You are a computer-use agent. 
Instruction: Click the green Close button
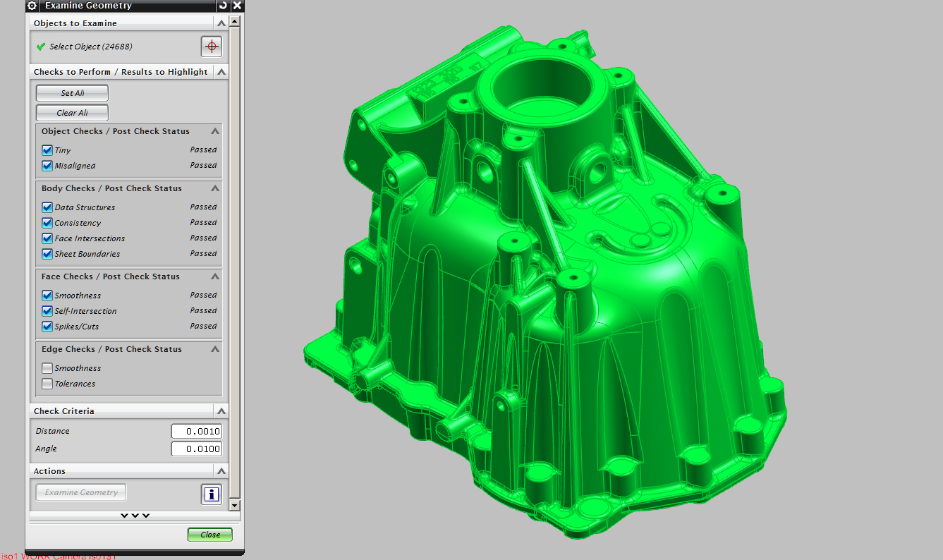pyautogui.click(x=209, y=535)
